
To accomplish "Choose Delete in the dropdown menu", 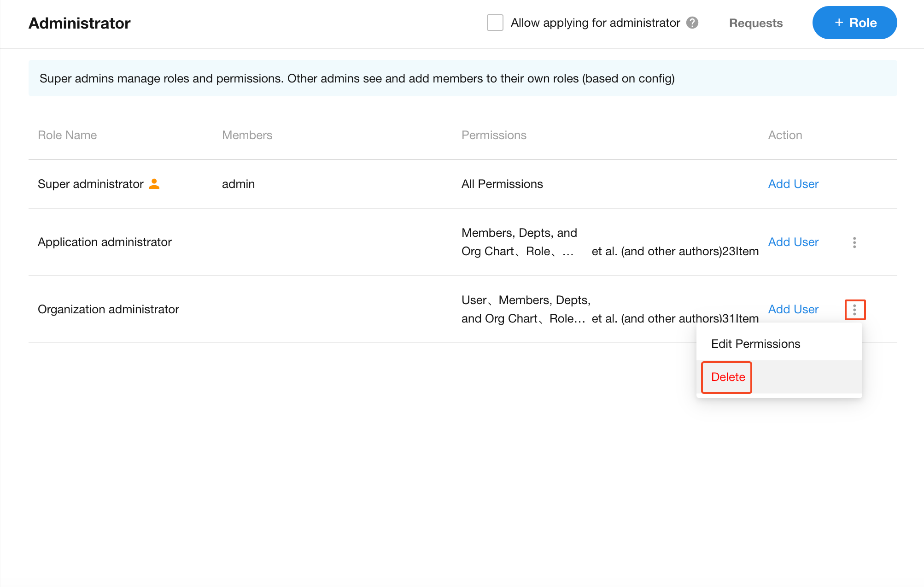I will pyautogui.click(x=728, y=377).
